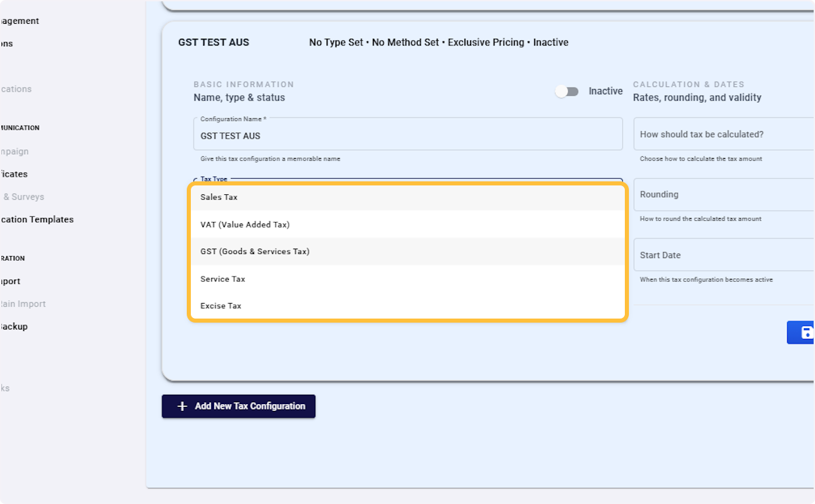The image size is (815, 504).
Task: Click Add New Tax Configuration button
Action: [x=238, y=406]
